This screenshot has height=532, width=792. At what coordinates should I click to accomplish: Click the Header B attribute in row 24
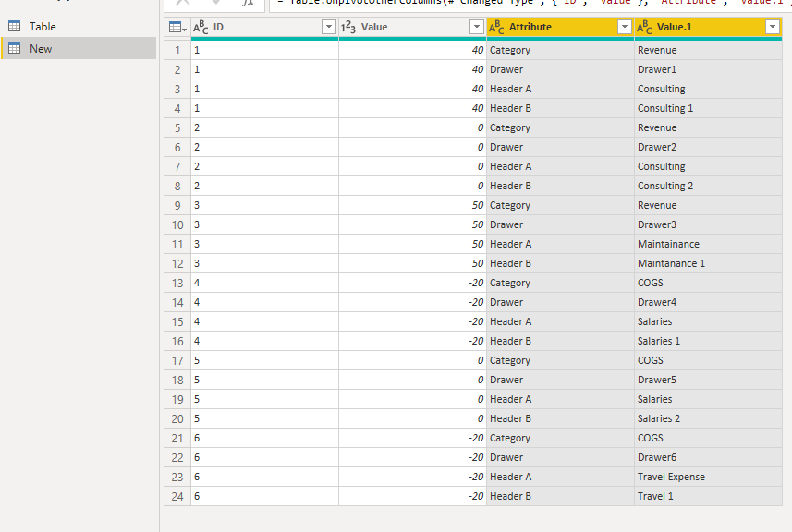(x=560, y=496)
